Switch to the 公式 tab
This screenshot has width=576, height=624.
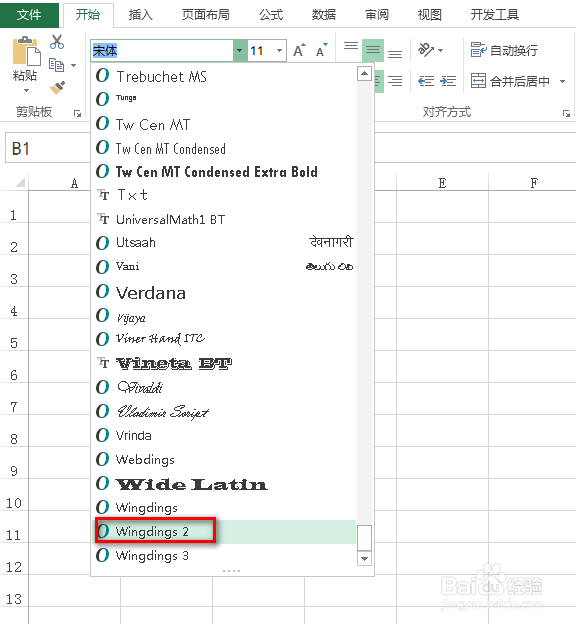click(271, 15)
